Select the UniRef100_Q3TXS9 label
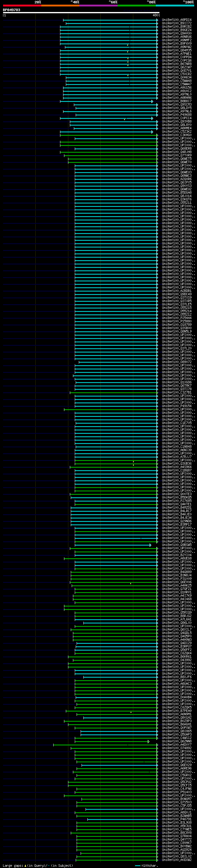 click(177, 297)
